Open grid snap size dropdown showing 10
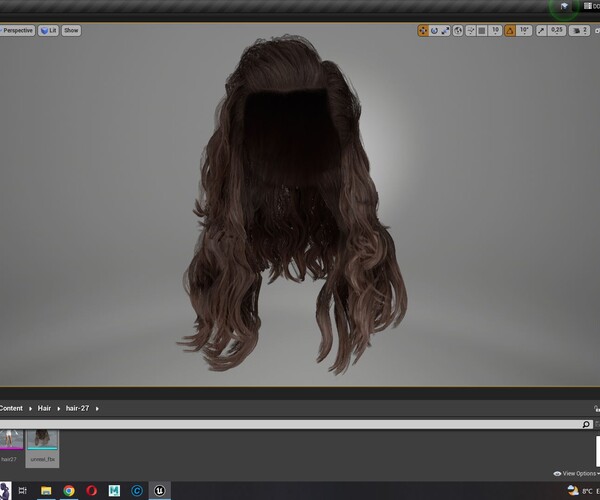The height and width of the screenshot is (500, 600). pos(495,31)
